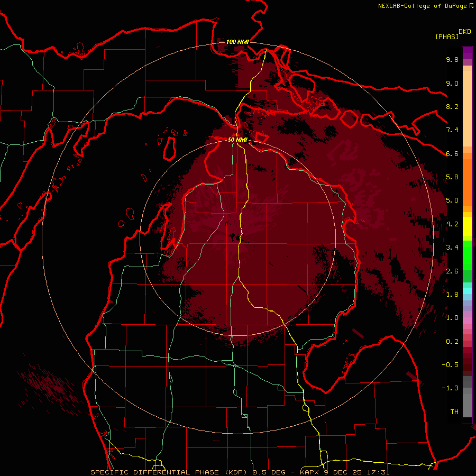Click the 9.0 color scale value

[452, 84]
